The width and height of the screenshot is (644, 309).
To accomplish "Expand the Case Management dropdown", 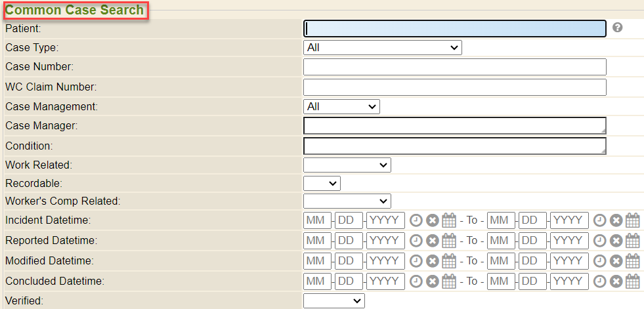I will [x=341, y=106].
